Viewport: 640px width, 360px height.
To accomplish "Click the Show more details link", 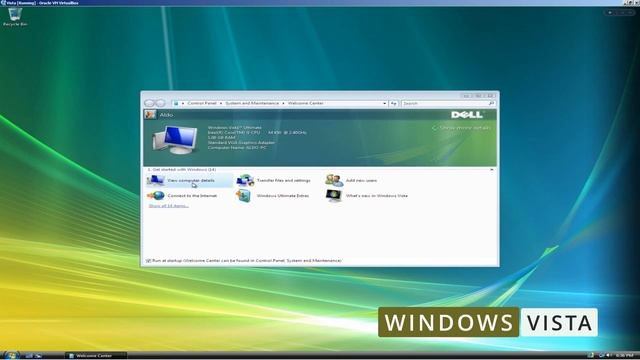I will (462, 128).
